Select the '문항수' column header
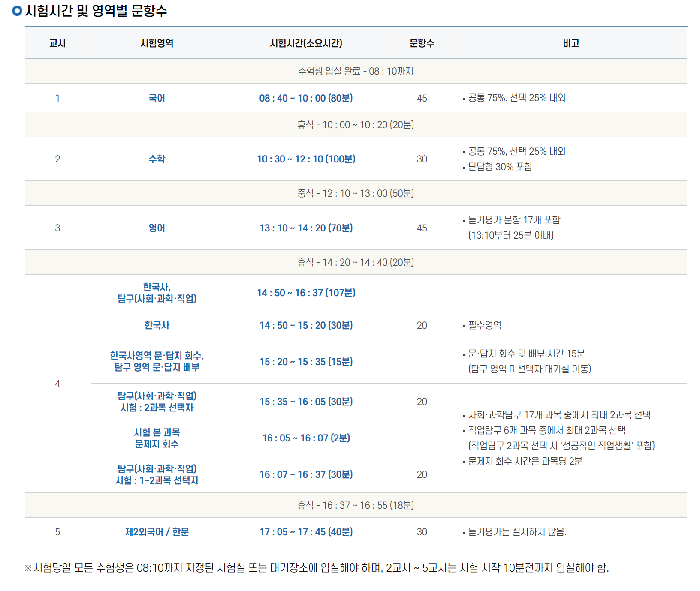The width and height of the screenshot is (700, 591). 422,43
